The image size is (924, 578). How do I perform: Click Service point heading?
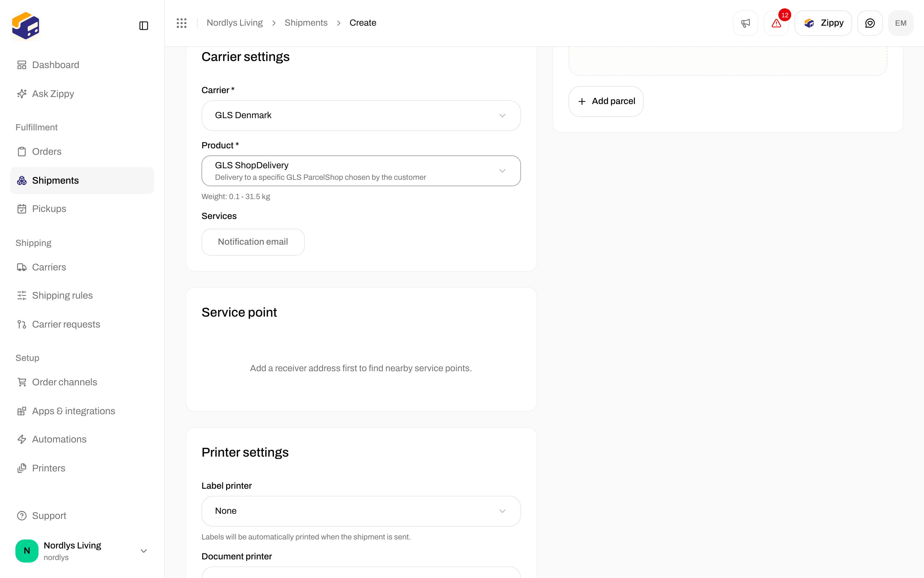click(x=239, y=312)
